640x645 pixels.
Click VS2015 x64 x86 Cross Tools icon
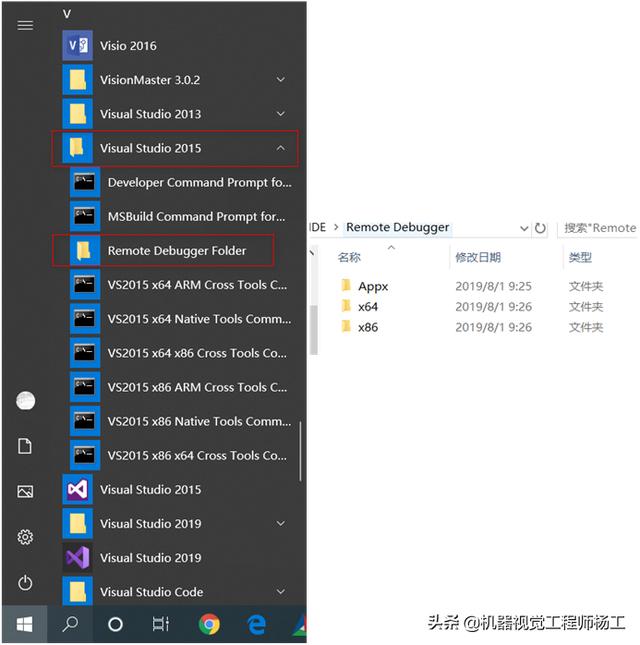tap(85, 353)
